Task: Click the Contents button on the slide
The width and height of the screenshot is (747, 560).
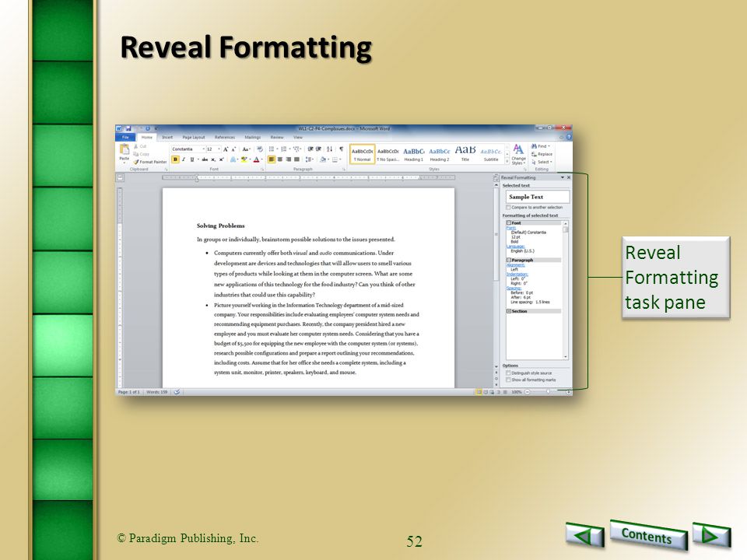Action: click(647, 535)
